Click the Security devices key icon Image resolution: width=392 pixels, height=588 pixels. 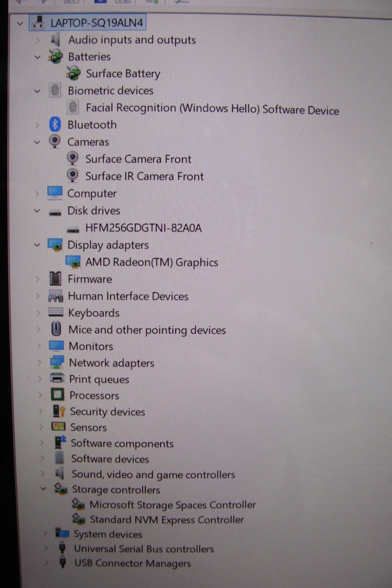59,411
